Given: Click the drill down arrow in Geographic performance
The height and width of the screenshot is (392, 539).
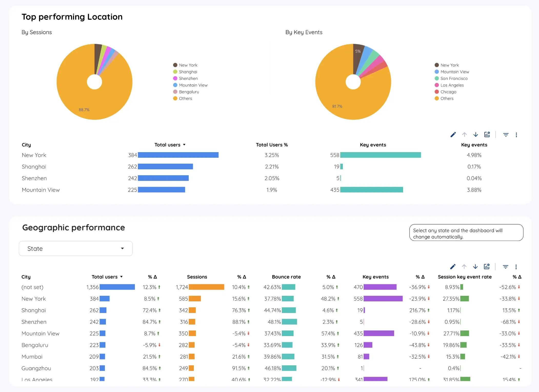Looking at the screenshot, I should click(x=475, y=267).
